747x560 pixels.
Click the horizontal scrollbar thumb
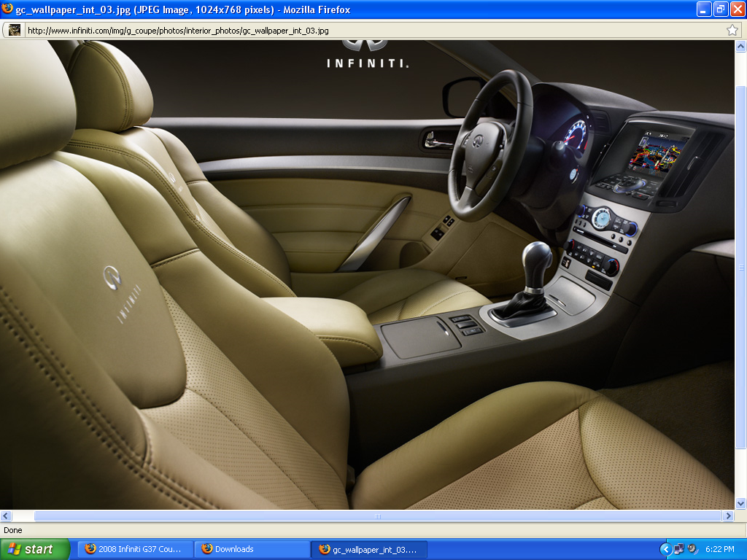tap(377, 516)
